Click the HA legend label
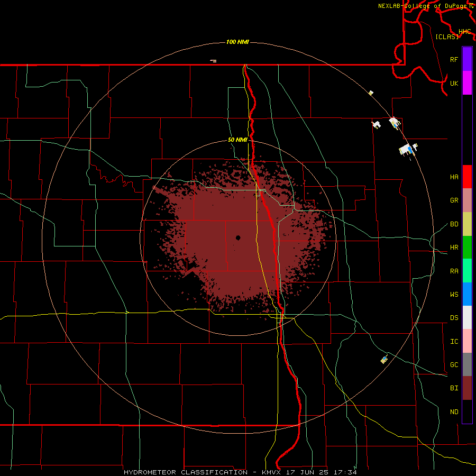 tap(454, 177)
